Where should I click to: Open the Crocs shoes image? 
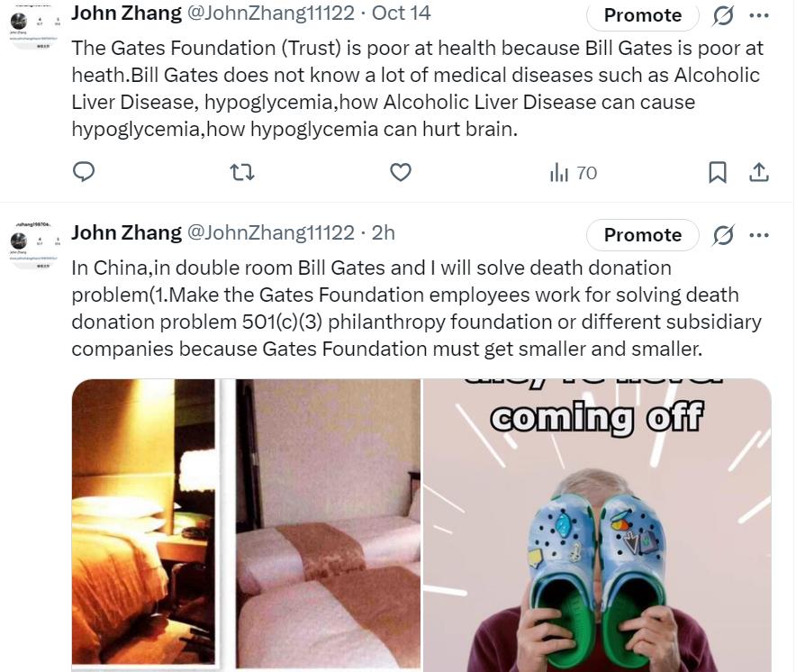tap(598, 525)
